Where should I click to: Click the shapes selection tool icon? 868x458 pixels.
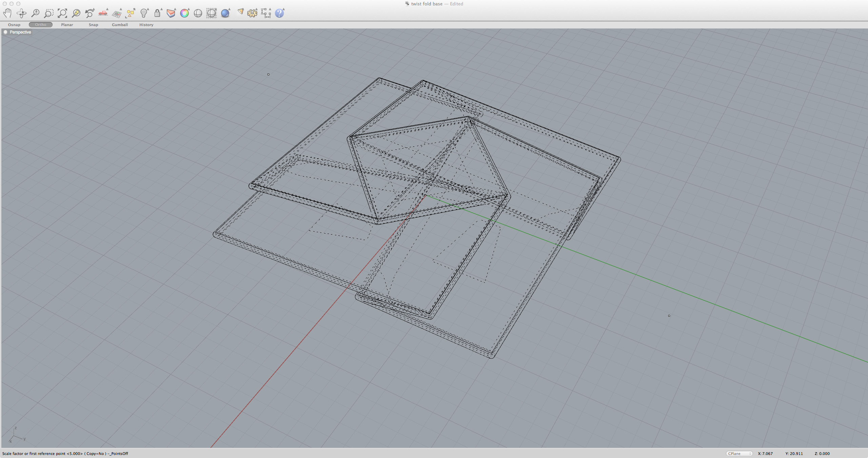[x=130, y=13]
